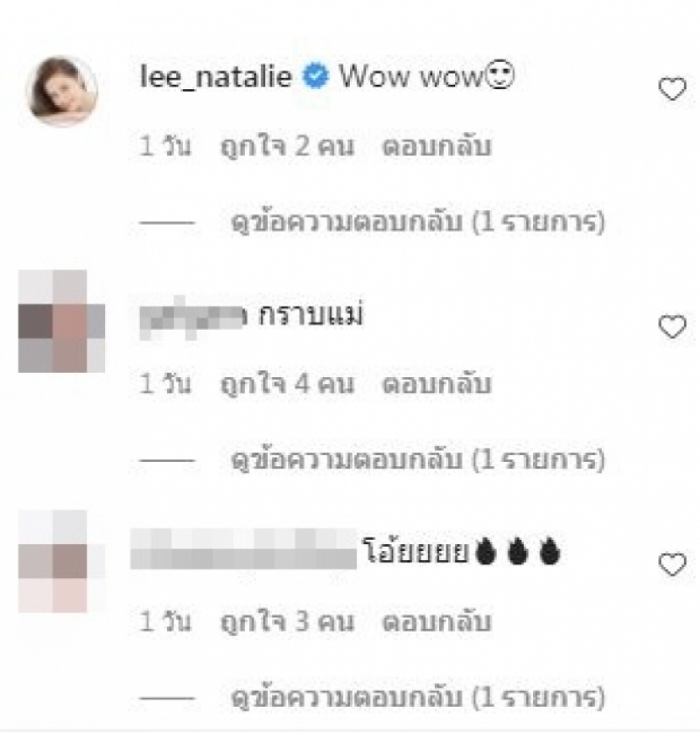700x734 pixels.
Task: Reply to the "กราบแม่" comment
Action: click(437, 384)
